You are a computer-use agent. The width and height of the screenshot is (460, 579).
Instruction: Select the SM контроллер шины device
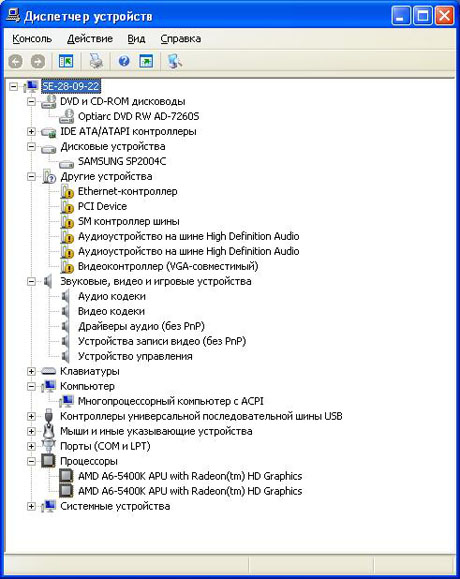[128, 222]
